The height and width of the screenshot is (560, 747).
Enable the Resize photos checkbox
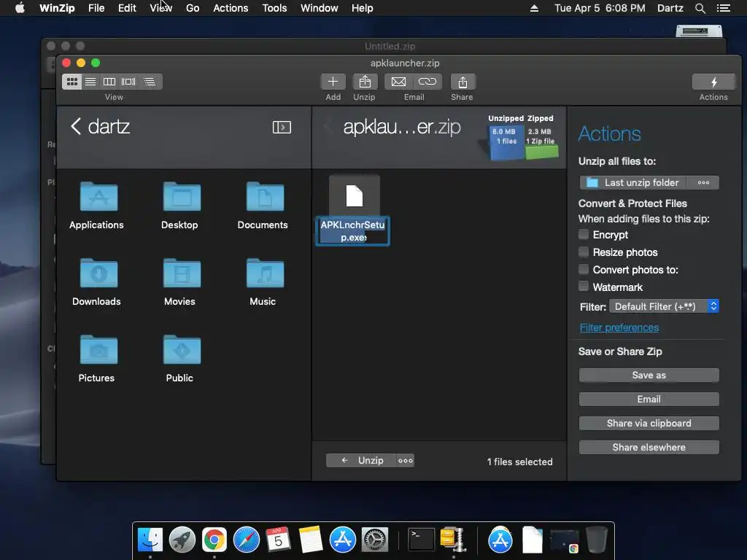pyautogui.click(x=584, y=252)
